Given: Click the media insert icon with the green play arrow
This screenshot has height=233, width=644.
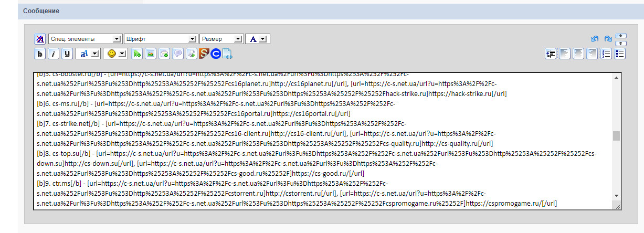Looking at the screenshot, I should (x=192, y=54).
